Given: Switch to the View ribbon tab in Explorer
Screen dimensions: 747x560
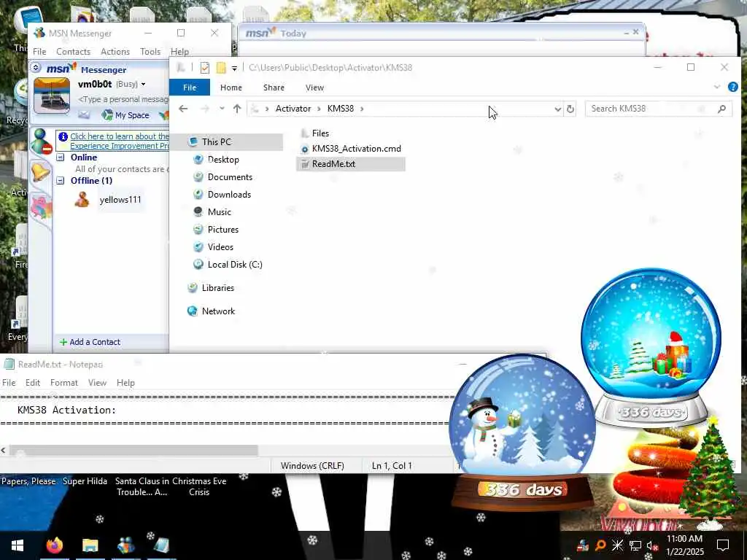Looking at the screenshot, I should 315,87.
